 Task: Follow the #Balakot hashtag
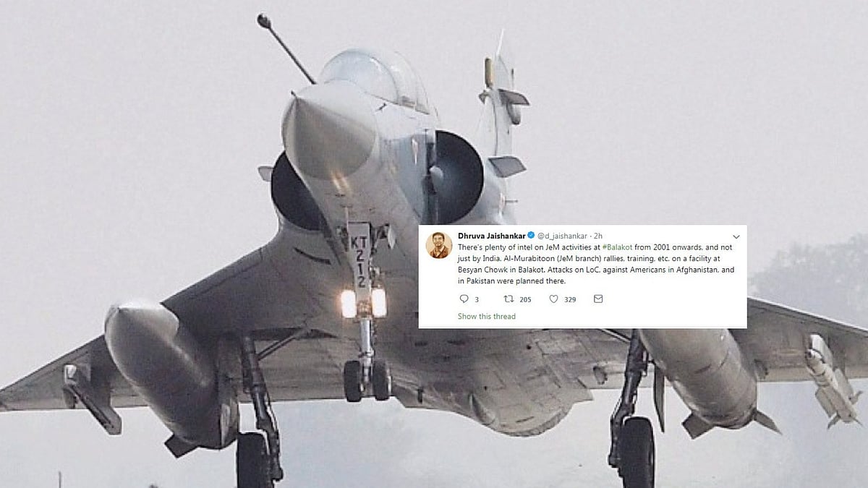coord(617,247)
